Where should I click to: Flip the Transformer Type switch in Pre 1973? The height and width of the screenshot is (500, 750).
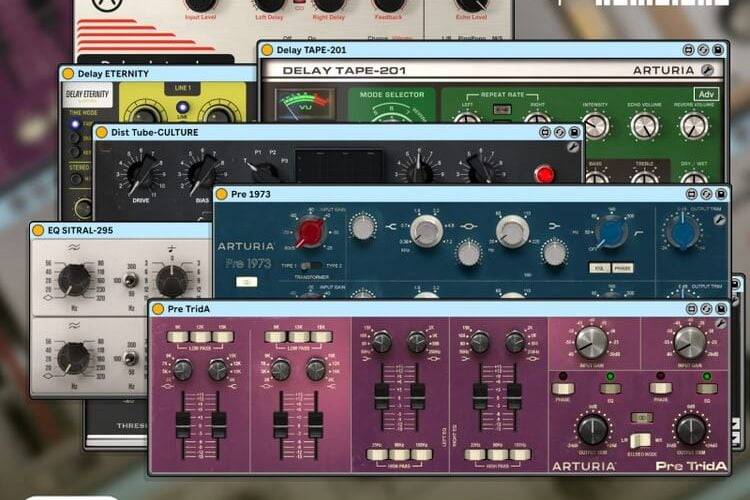(x=311, y=266)
